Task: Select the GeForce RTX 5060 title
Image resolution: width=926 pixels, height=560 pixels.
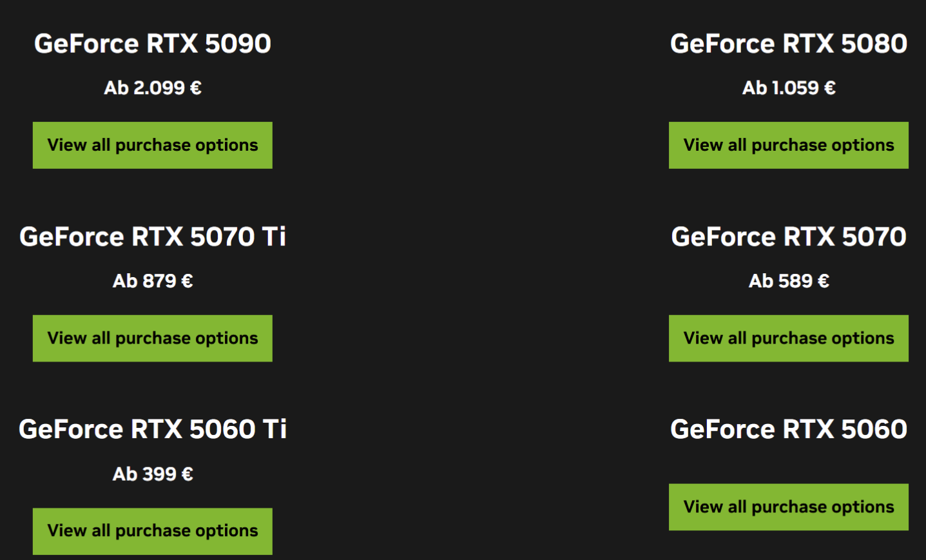Action: (x=788, y=429)
